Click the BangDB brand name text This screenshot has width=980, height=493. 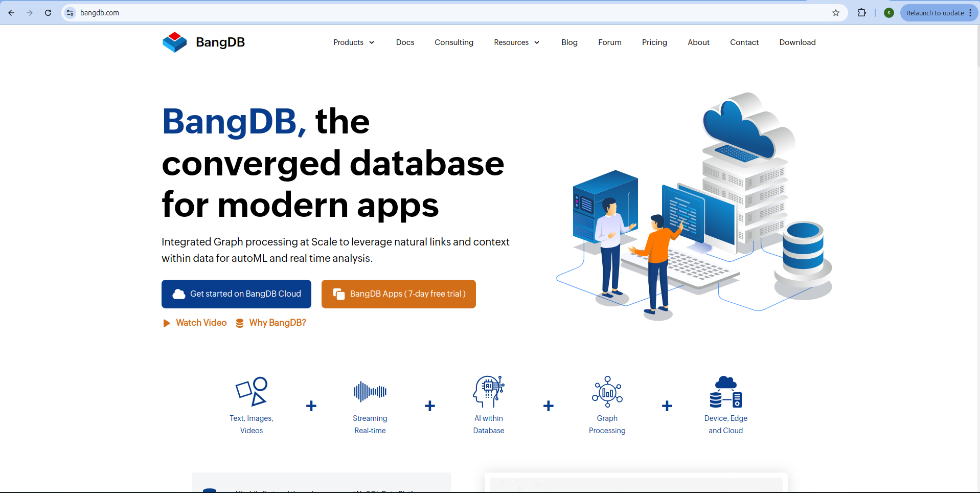[x=220, y=42]
